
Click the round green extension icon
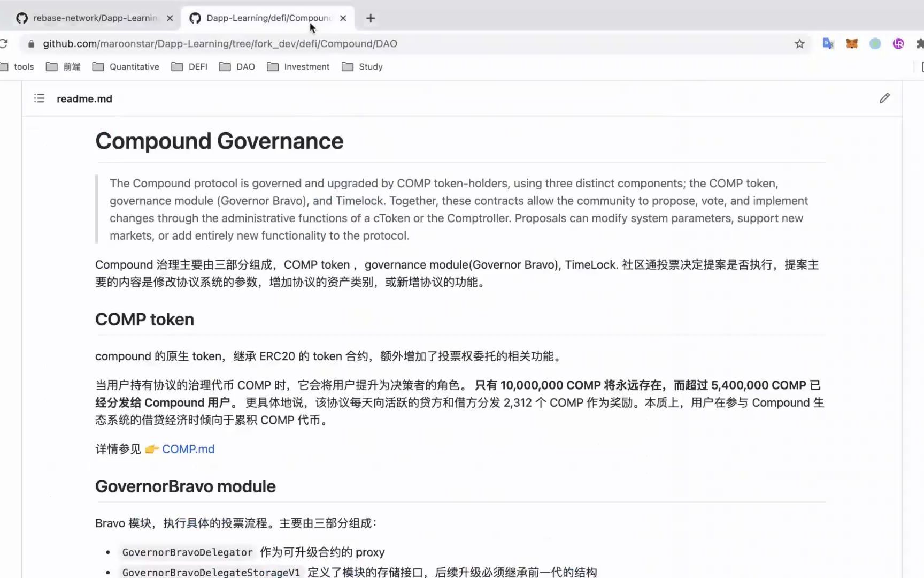[x=875, y=44]
